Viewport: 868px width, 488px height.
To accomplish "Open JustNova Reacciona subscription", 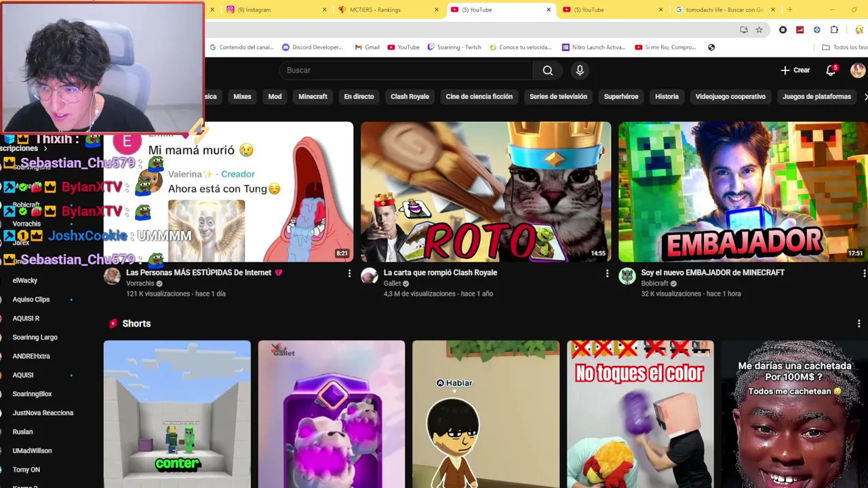I will click(43, 413).
